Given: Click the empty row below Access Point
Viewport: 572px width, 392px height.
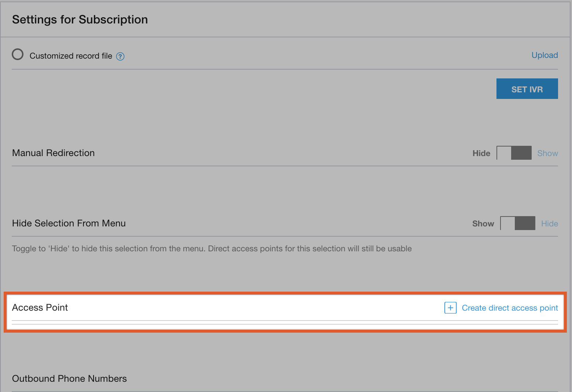Looking at the screenshot, I should [x=285, y=322].
